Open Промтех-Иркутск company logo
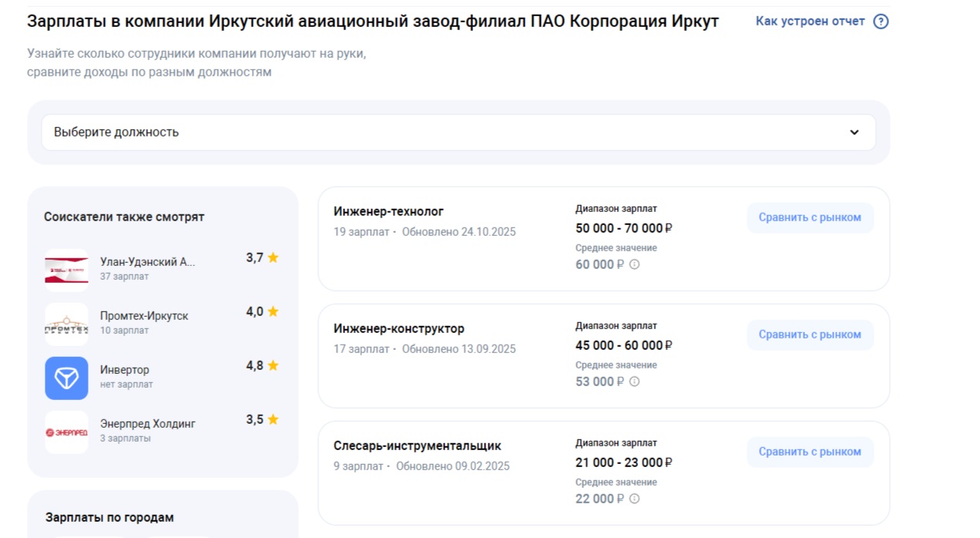Screen dimensions: 980x538 pyautogui.click(x=66, y=324)
